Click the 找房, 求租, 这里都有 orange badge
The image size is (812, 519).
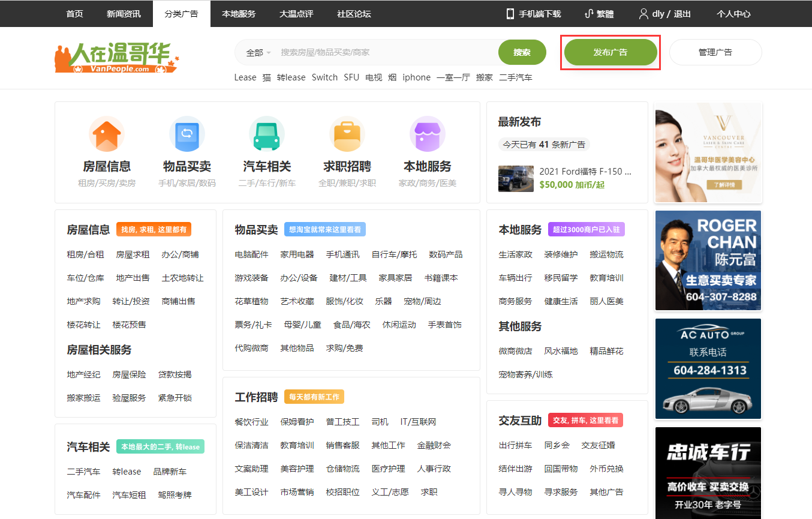click(154, 230)
